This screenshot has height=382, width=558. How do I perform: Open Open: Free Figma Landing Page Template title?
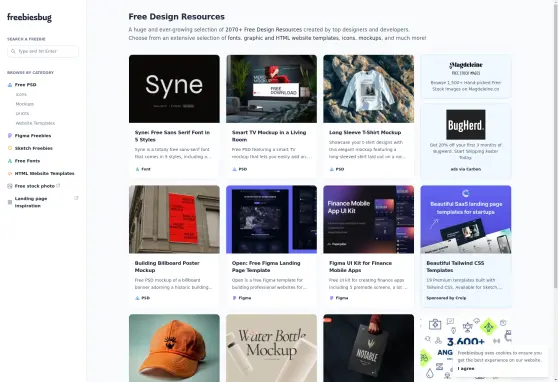266,267
